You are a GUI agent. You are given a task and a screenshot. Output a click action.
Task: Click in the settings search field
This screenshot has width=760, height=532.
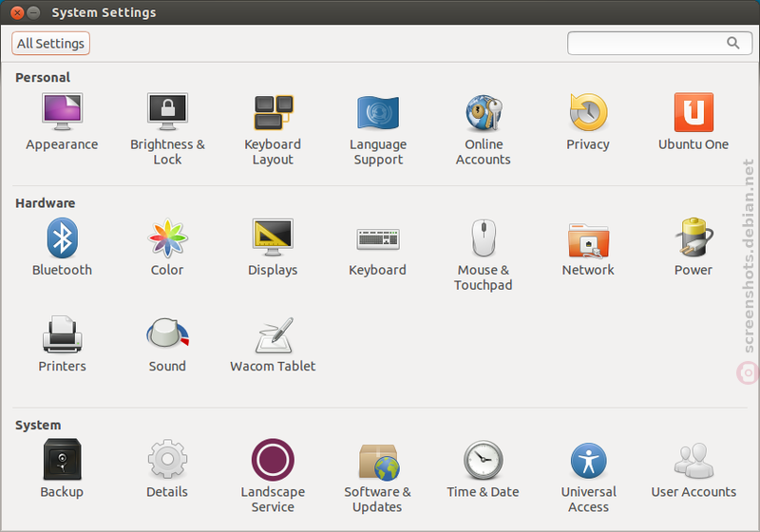click(x=659, y=44)
